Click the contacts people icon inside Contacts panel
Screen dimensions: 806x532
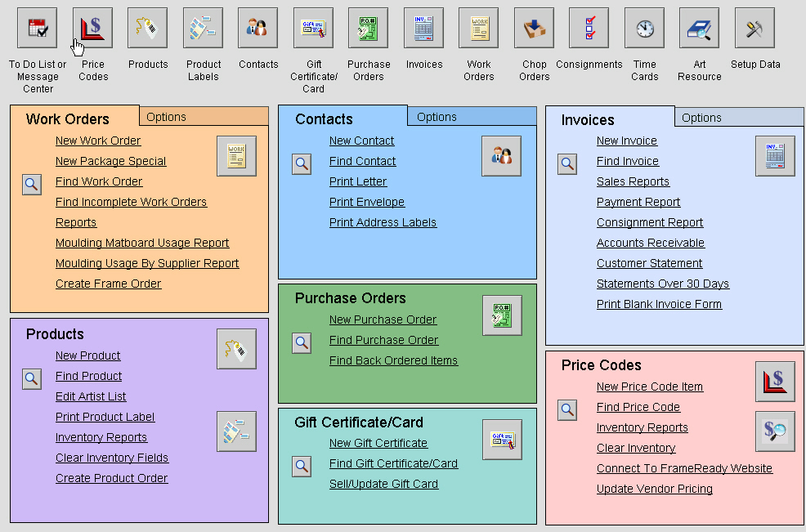pos(501,155)
